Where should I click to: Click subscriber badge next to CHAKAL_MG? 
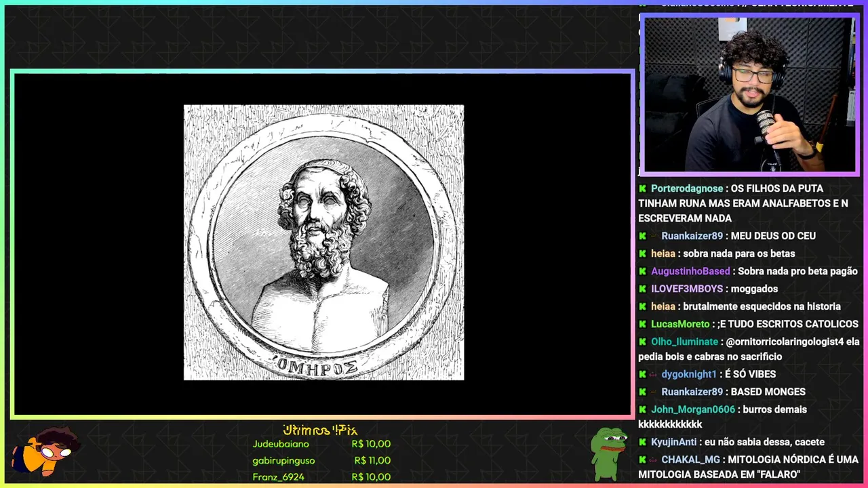654,460
